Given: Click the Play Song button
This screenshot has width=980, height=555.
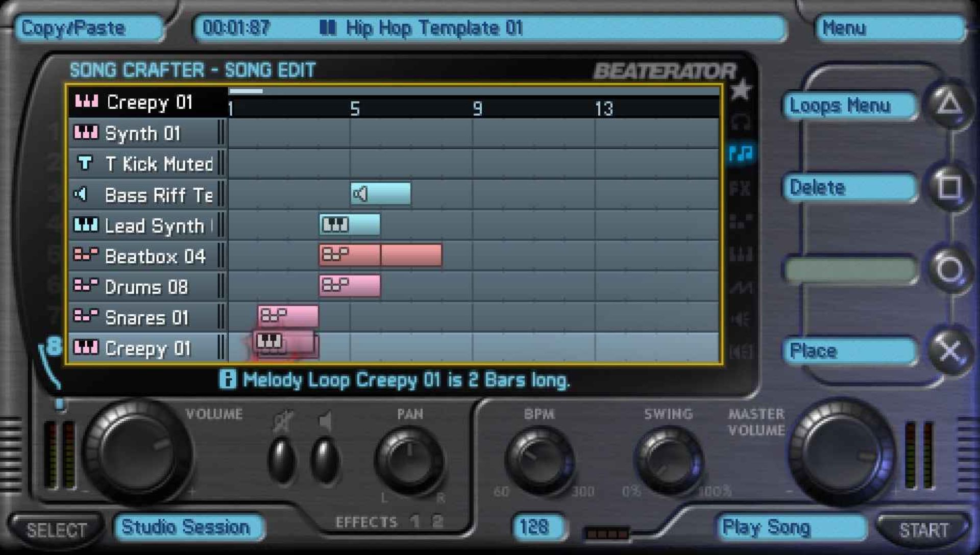Looking at the screenshot, I should 790,527.
